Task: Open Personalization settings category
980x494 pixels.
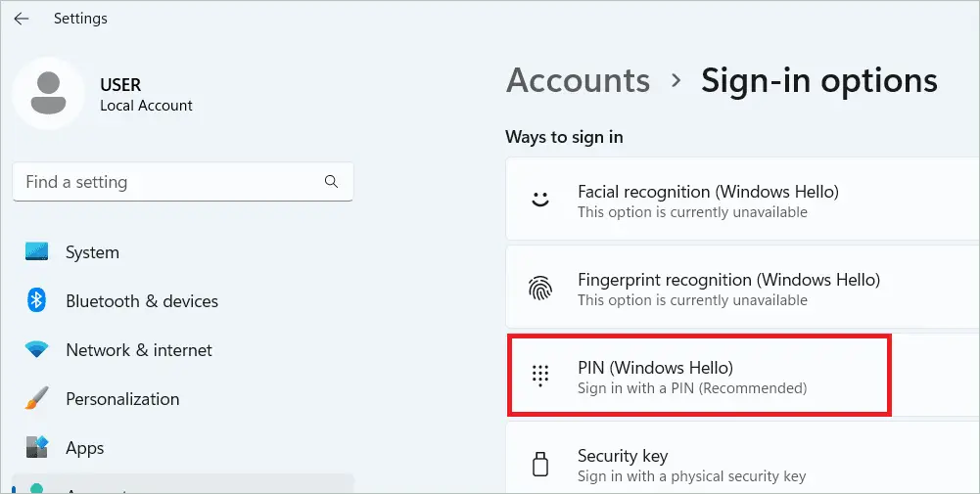Action: [183, 398]
